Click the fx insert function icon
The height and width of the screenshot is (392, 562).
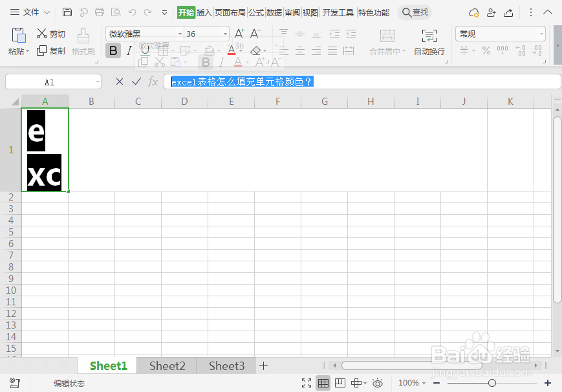click(x=153, y=82)
